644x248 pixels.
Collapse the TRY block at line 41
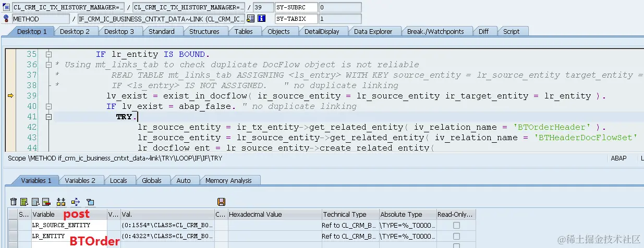click(48, 117)
